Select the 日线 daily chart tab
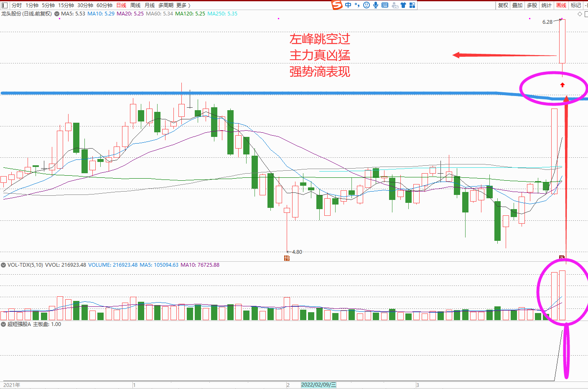The height and width of the screenshot is (389, 588). pyautogui.click(x=121, y=5)
